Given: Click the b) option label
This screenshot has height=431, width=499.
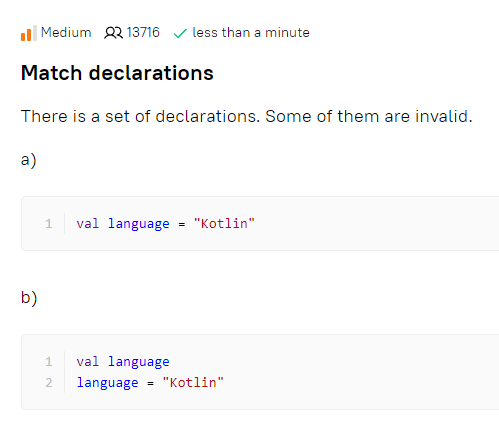Looking at the screenshot, I should click(29, 298).
